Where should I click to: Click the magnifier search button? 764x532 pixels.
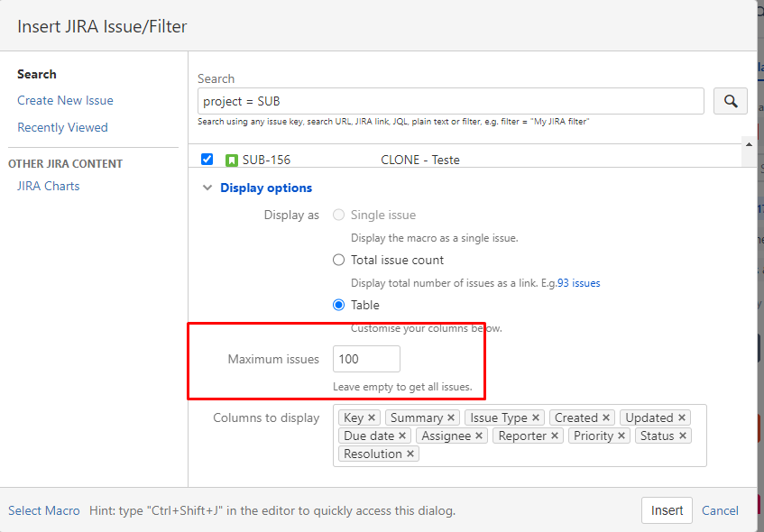click(x=730, y=101)
